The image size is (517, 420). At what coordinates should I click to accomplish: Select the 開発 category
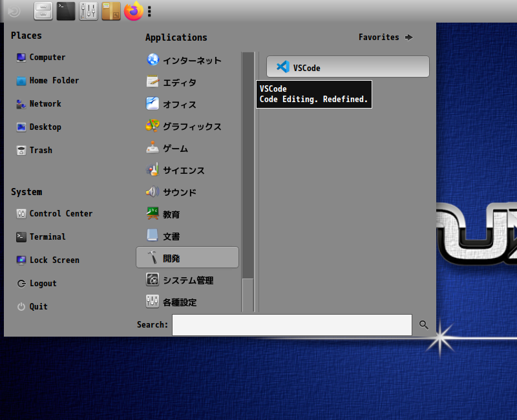187,257
